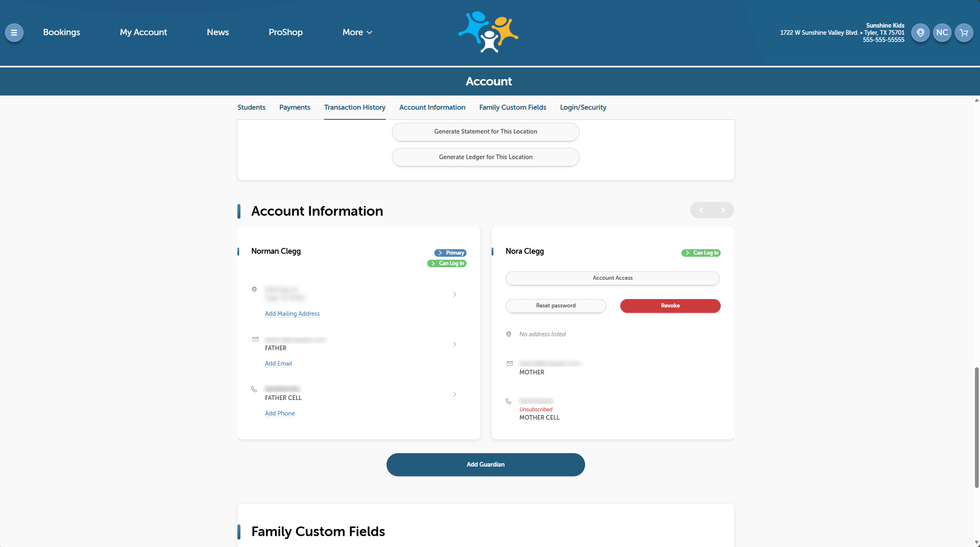The image size is (980, 547).
Task: Click Nora Clegg's Can Log In badge
Action: [x=701, y=253]
